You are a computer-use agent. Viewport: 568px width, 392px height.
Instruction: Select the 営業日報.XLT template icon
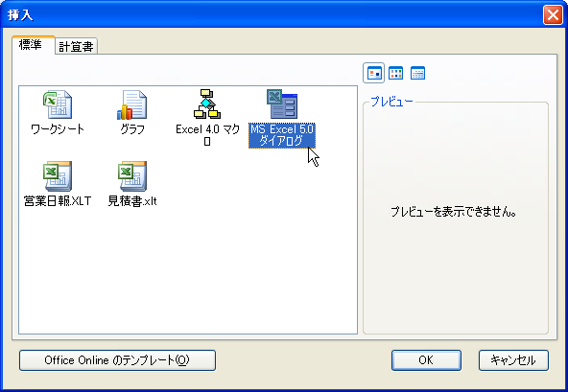[x=58, y=176]
